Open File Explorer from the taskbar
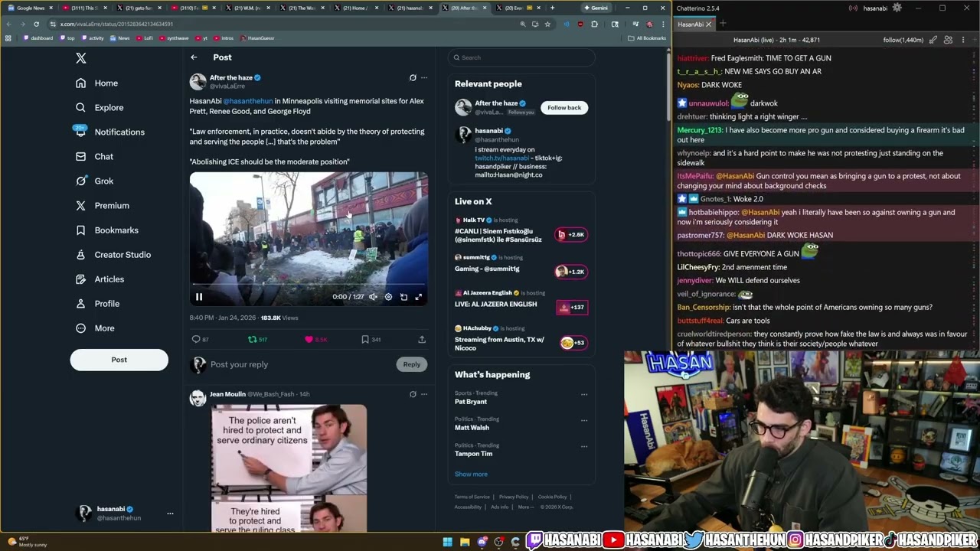Viewport: 980px width, 551px height. [x=465, y=543]
